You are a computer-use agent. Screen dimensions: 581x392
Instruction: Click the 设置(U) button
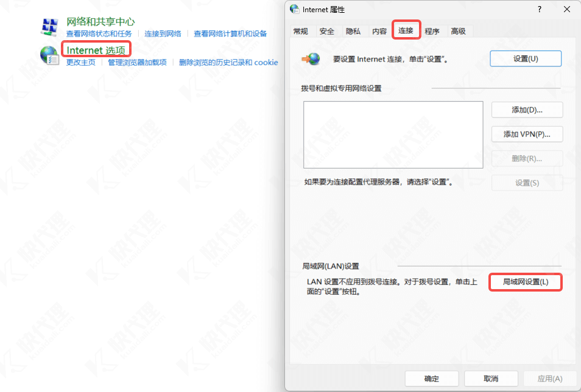click(526, 58)
